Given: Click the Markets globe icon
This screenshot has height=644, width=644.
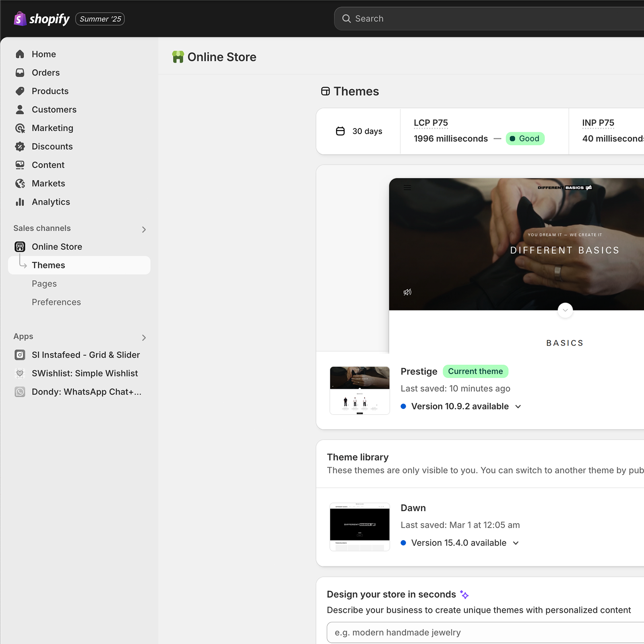Looking at the screenshot, I should 20,184.
